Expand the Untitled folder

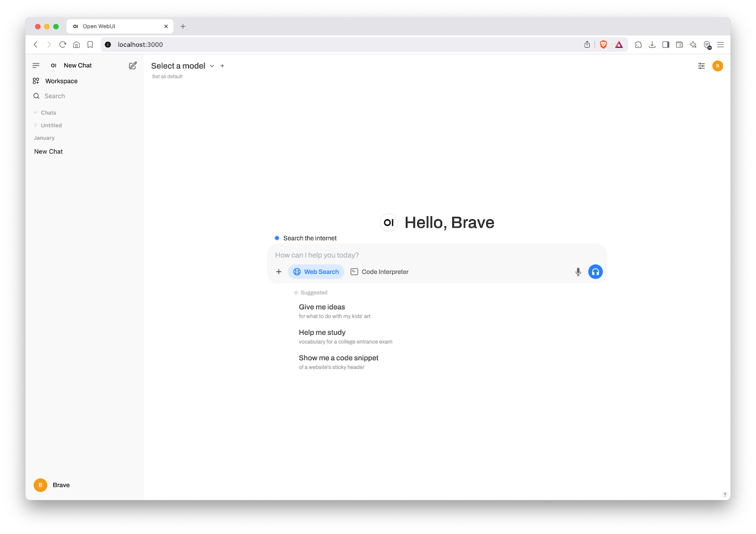click(x=48, y=126)
